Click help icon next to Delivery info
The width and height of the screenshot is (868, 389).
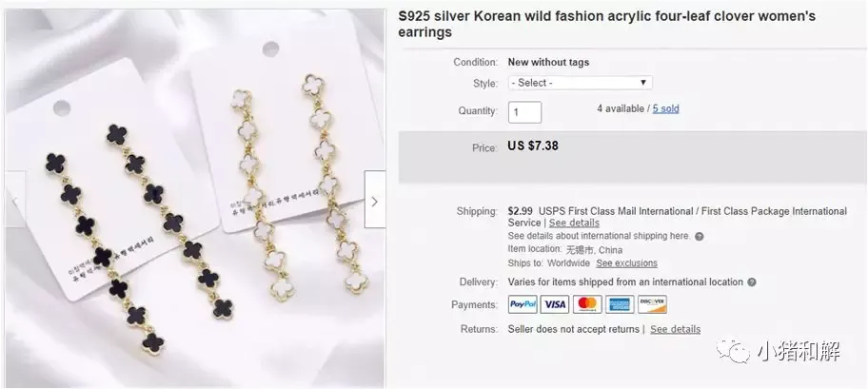[751, 282]
